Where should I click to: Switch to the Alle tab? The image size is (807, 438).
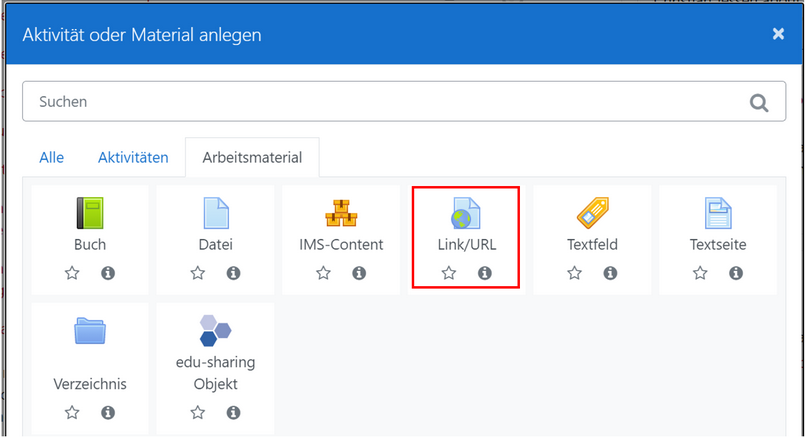coord(51,158)
